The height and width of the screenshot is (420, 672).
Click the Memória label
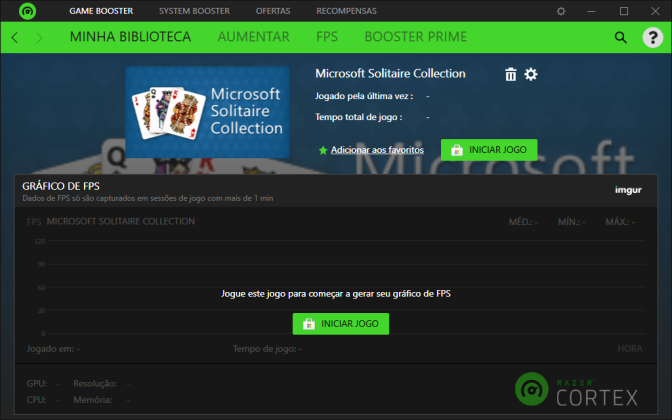click(93, 400)
